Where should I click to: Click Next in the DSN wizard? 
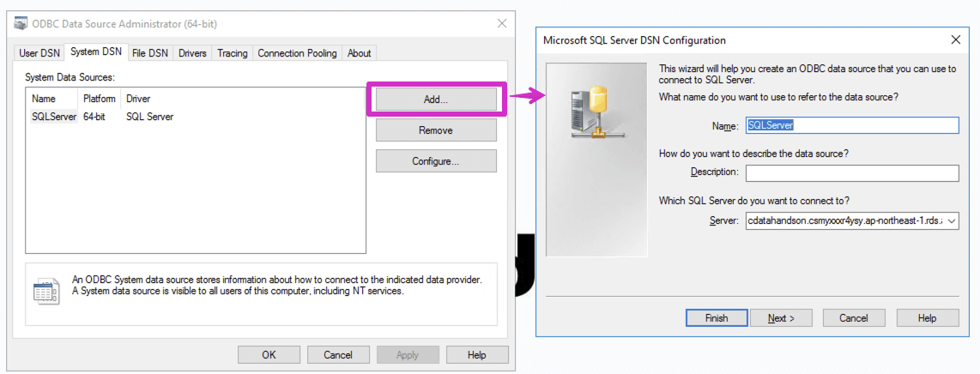[781, 318]
